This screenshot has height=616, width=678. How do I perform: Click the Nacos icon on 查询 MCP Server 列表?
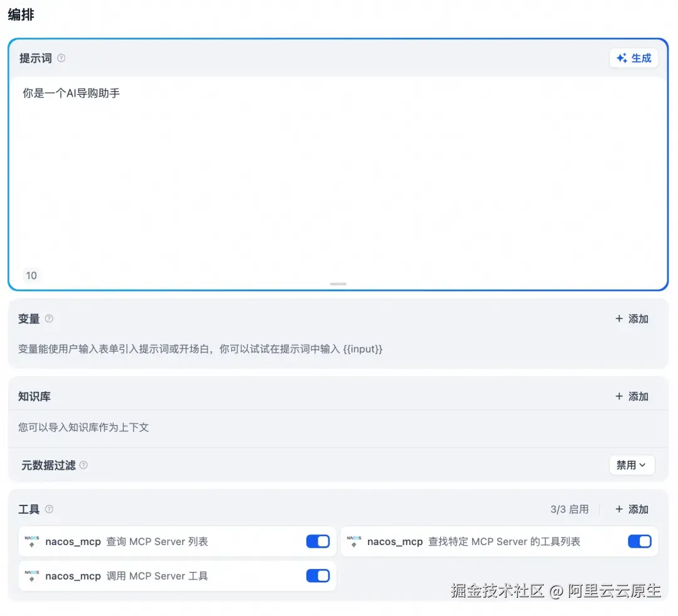pos(31,541)
